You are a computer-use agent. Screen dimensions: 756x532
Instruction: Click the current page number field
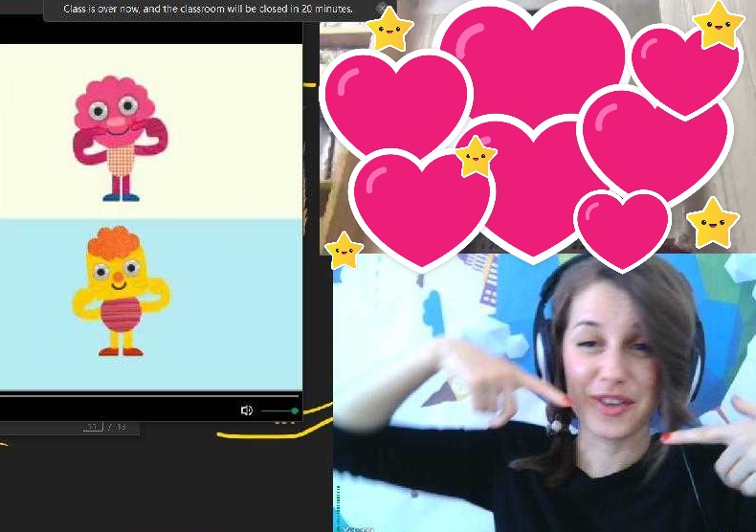(93, 427)
